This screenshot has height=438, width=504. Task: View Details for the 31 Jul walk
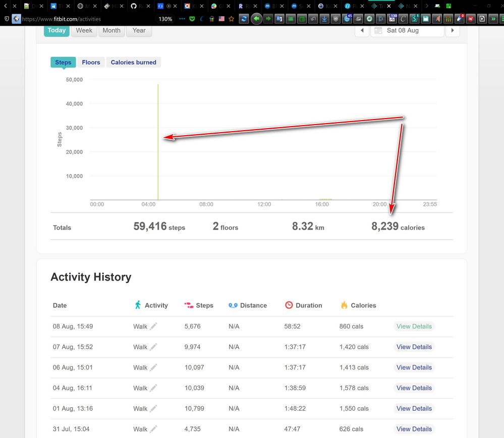click(x=414, y=429)
